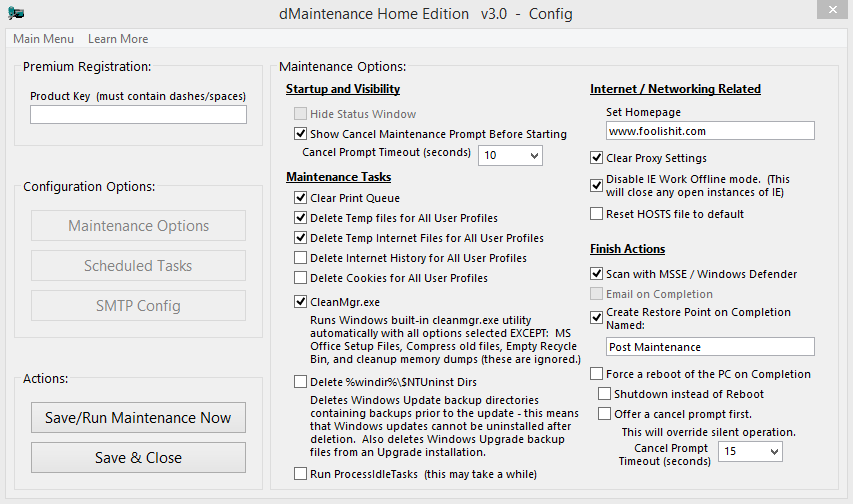
Task: Enable Delete Cookies for All User Profiles
Action: (300, 278)
